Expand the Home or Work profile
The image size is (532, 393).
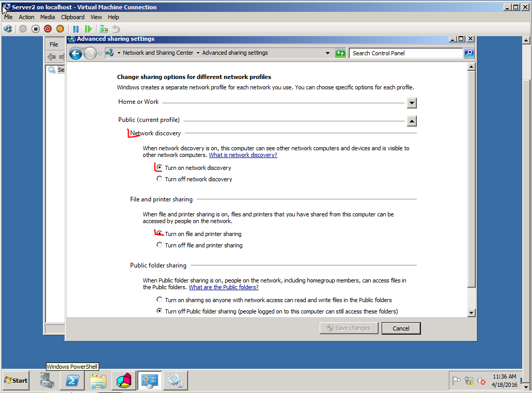click(x=412, y=103)
